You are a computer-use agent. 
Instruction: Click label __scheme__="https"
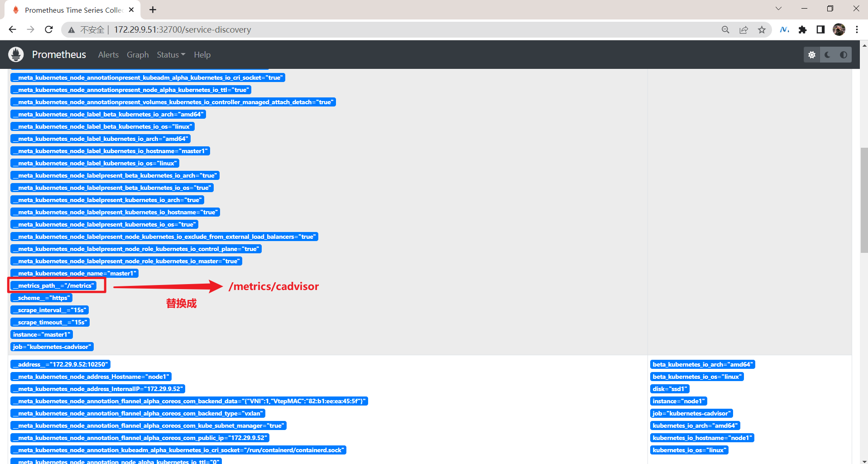click(x=41, y=298)
